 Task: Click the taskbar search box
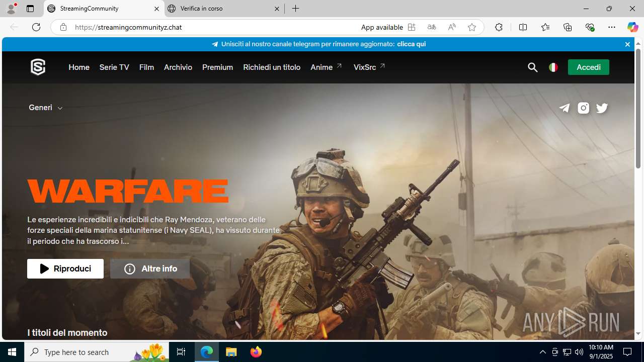coord(97,352)
